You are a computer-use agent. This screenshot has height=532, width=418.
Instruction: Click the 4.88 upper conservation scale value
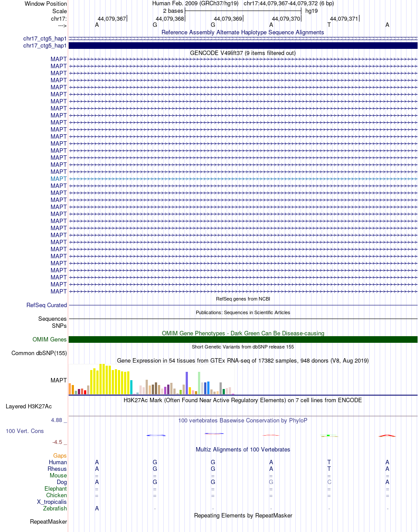click(59, 420)
